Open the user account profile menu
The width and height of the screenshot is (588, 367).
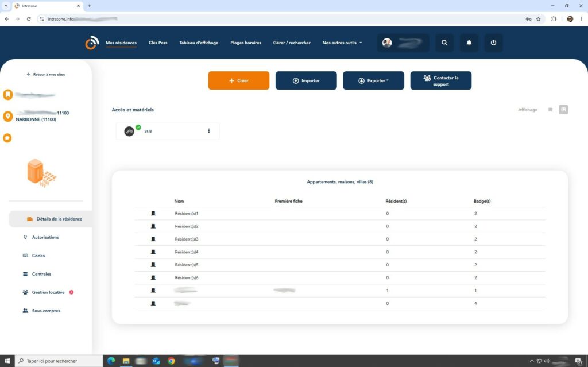[403, 43]
